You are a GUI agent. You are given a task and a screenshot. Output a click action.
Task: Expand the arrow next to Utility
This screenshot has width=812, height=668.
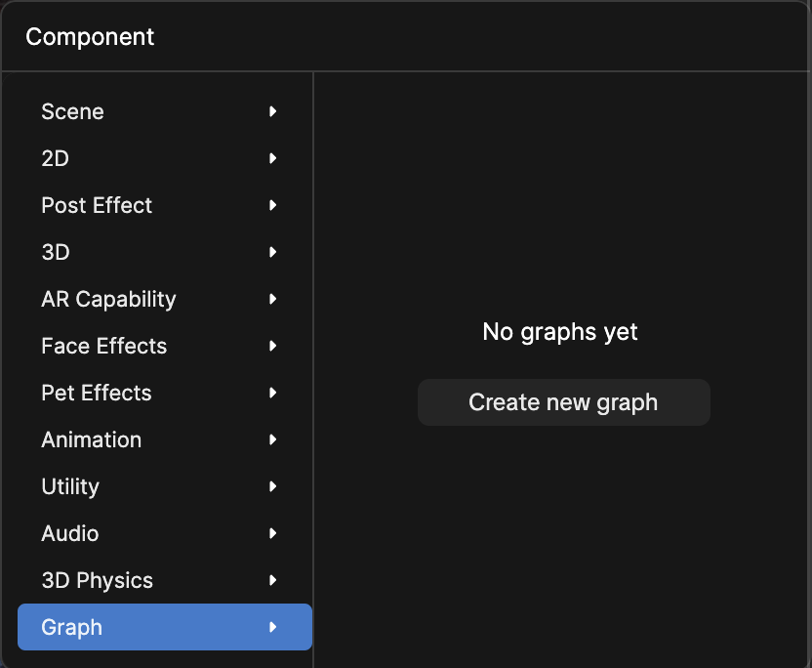[273, 486]
